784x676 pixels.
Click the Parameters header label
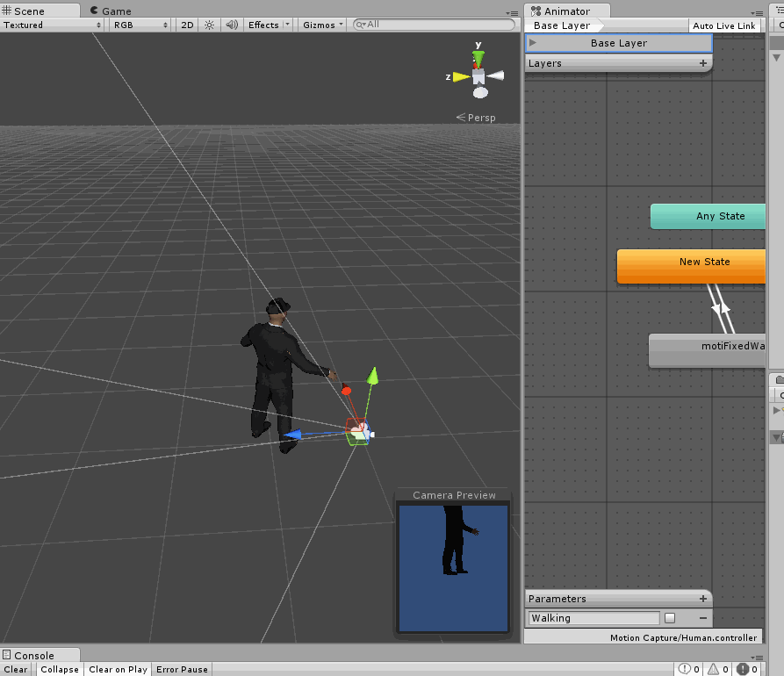click(557, 599)
